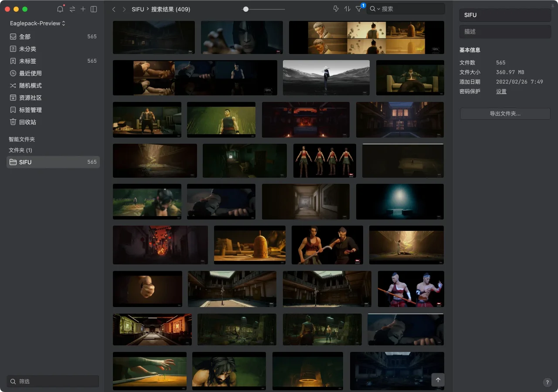Select 未分类 in the sidebar
Image resolution: width=558 pixels, height=392 pixels.
(x=27, y=49)
